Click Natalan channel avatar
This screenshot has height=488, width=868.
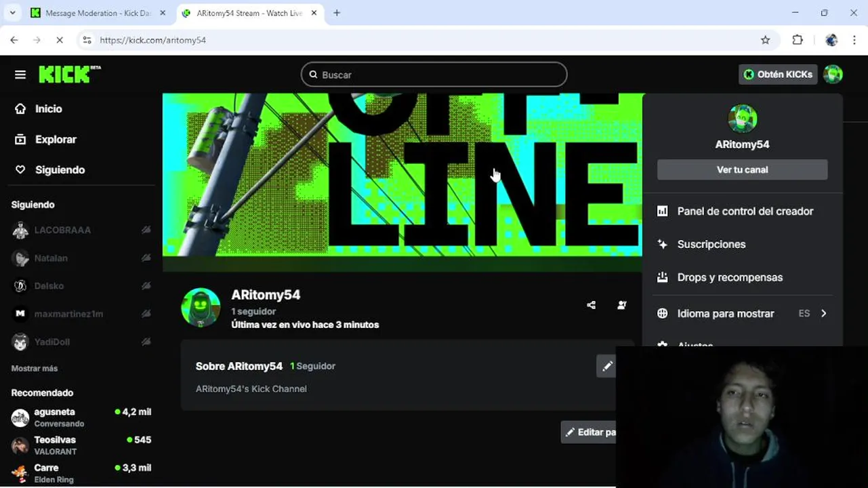coord(20,258)
